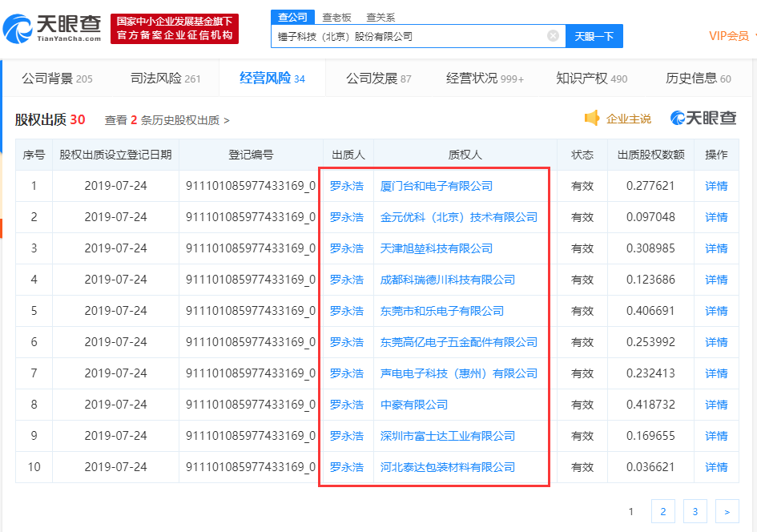Select the 查老板 search tab
This screenshot has height=532, width=757.
pyautogui.click(x=336, y=18)
